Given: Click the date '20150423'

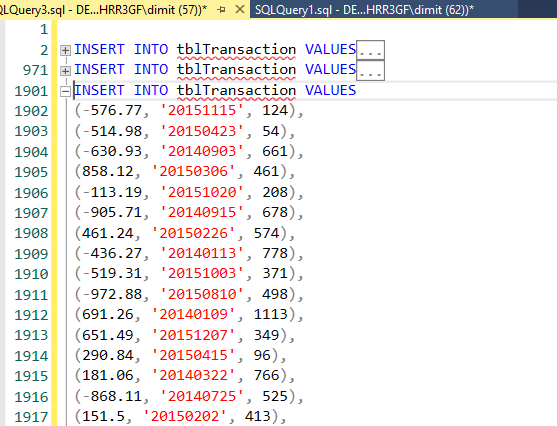Looking at the screenshot, I should click(202, 131).
